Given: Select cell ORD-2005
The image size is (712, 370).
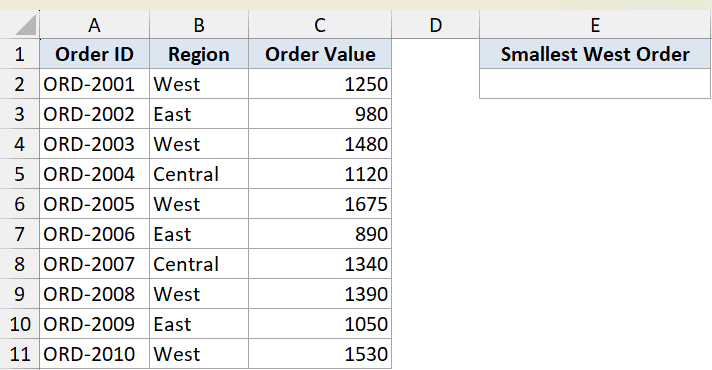Looking at the screenshot, I should (94, 204).
